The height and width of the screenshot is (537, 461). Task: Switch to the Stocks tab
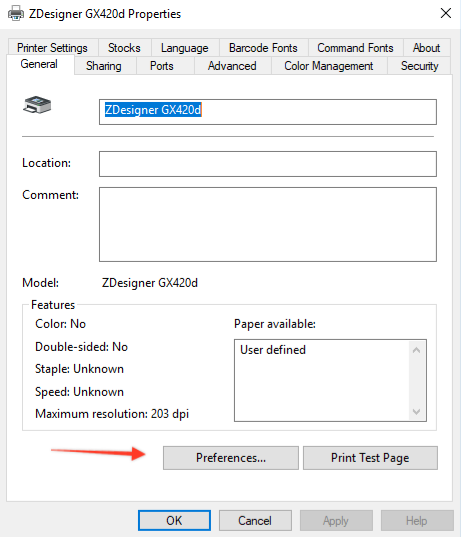(124, 48)
